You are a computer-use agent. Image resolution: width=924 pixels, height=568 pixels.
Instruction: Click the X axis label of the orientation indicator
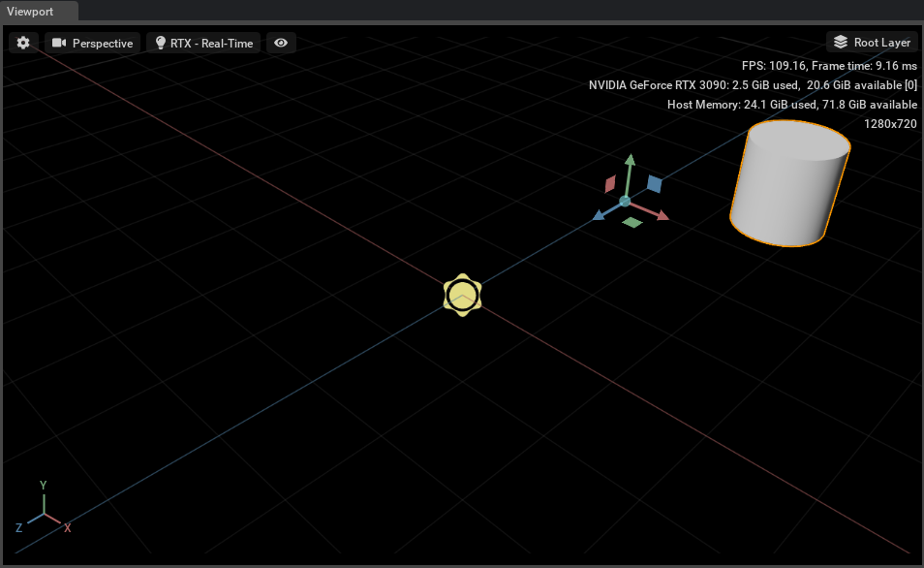click(68, 528)
